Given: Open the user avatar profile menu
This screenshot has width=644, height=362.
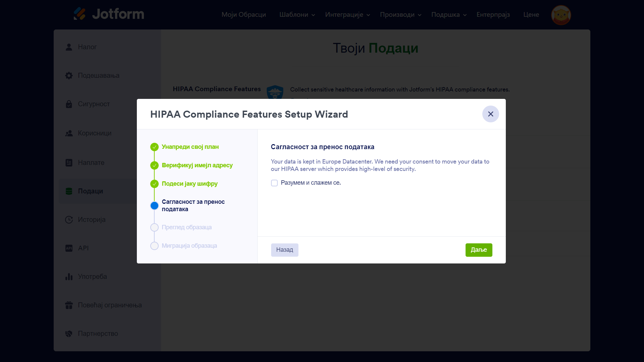Looking at the screenshot, I should click(x=561, y=15).
